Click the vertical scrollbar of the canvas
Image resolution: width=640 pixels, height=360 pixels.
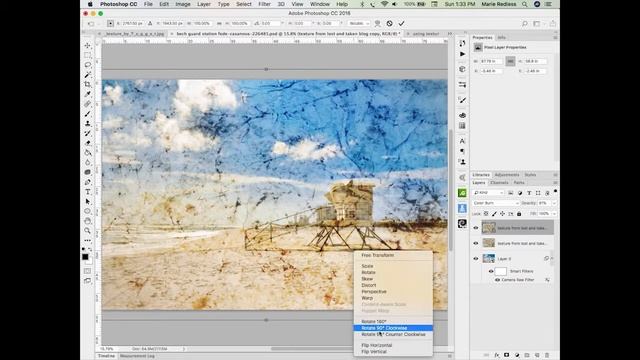pyautogui.click(x=451, y=190)
